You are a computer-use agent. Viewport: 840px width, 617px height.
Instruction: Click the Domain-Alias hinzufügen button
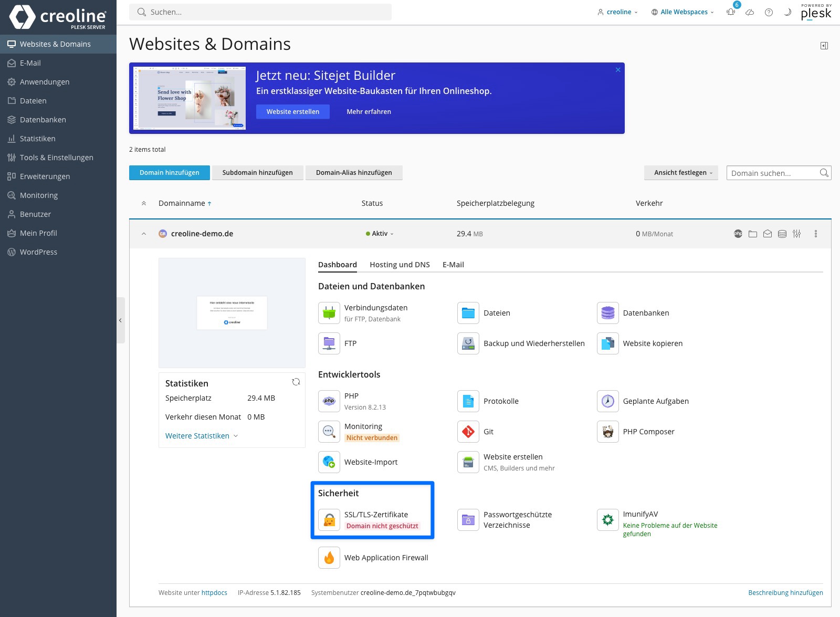pos(354,173)
